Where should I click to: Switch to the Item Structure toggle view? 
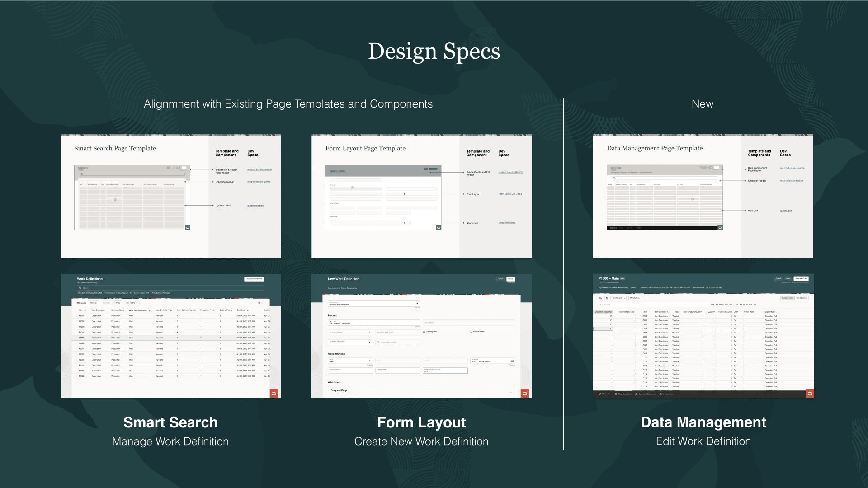802,298
